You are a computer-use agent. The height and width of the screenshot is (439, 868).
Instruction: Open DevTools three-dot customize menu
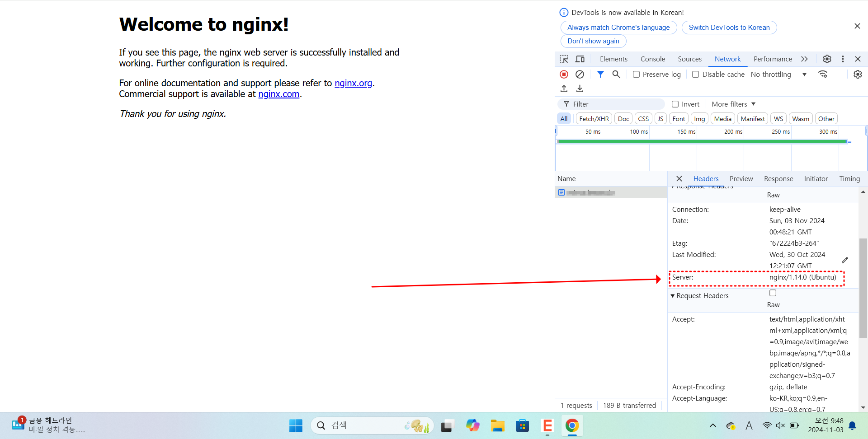[843, 59]
